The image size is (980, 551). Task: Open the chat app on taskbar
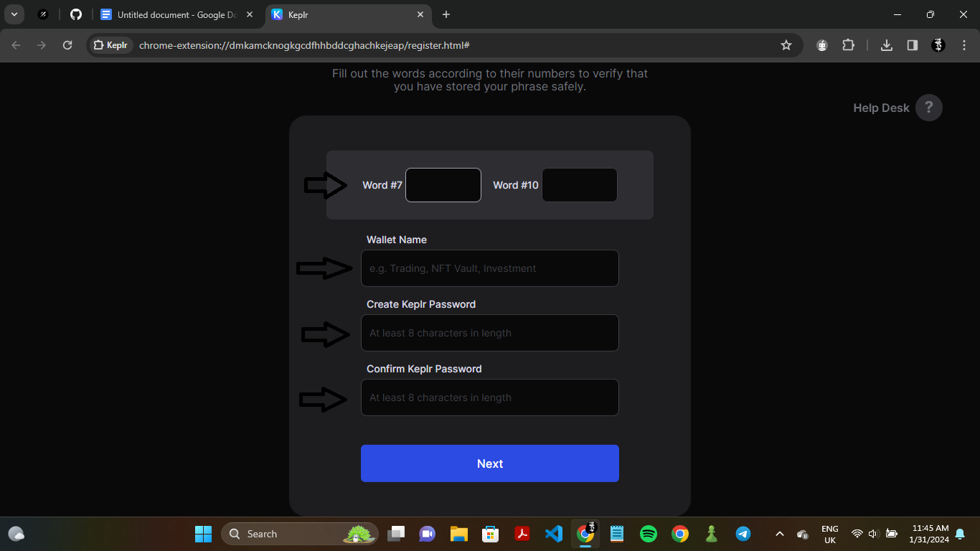[x=428, y=534]
